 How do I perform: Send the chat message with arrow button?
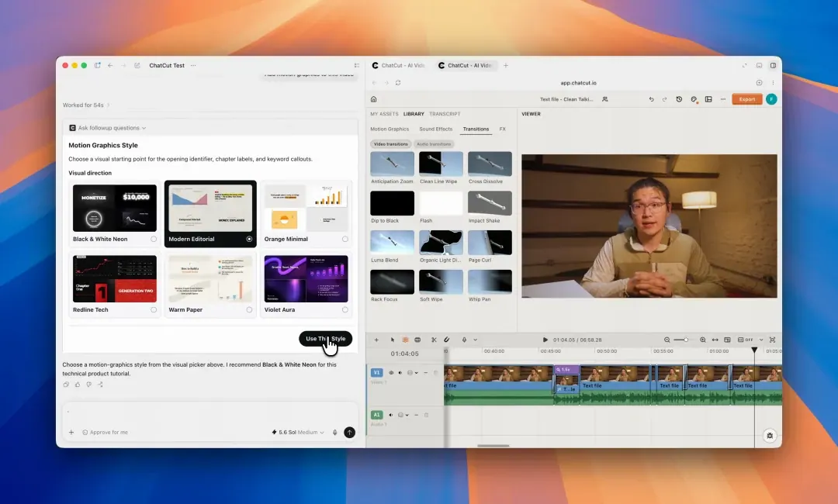(x=349, y=433)
